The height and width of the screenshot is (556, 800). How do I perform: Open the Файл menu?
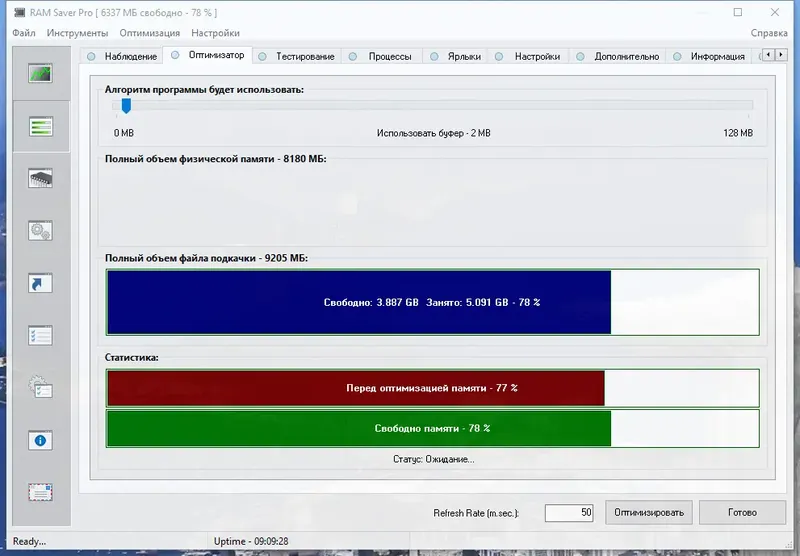(24, 33)
